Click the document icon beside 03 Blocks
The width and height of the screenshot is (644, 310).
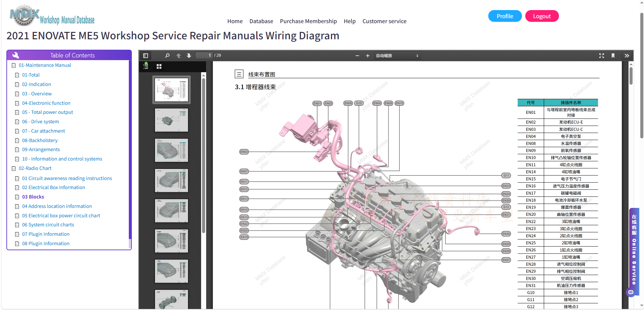point(17,197)
